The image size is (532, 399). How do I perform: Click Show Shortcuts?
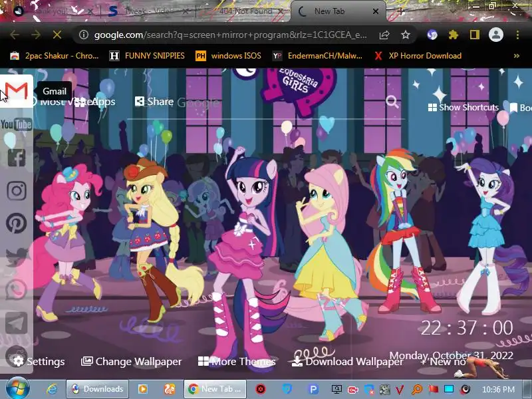[463, 107]
